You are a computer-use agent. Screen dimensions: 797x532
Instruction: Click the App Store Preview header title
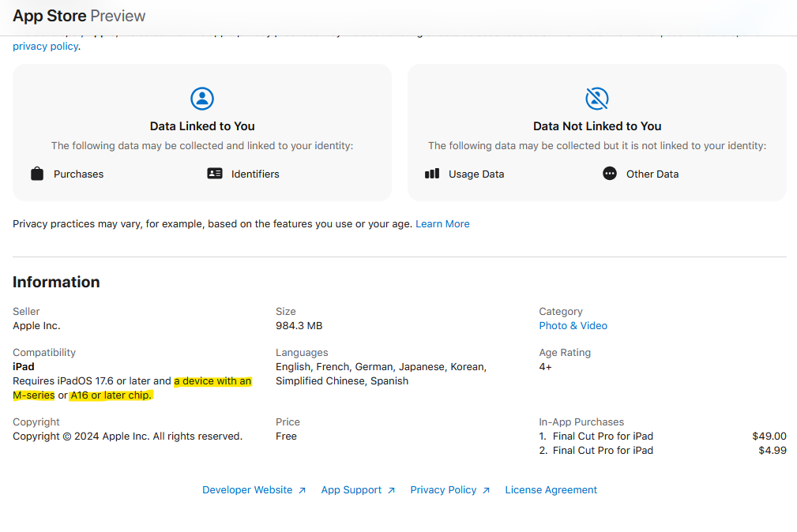click(79, 16)
